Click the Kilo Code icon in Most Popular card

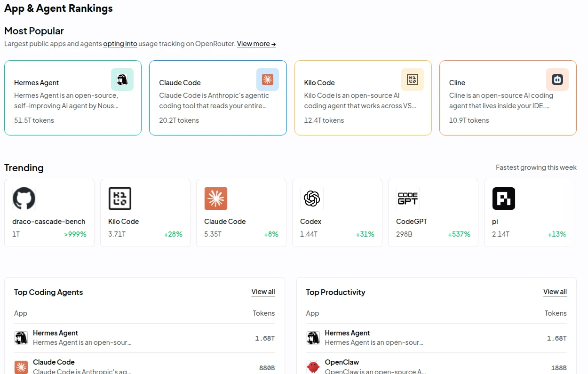pos(413,80)
